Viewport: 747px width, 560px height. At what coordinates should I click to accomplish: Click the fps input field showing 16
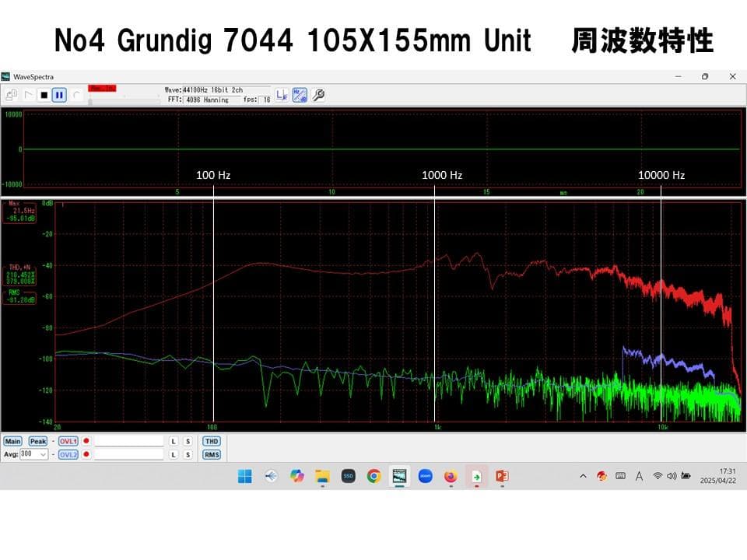(x=266, y=100)
